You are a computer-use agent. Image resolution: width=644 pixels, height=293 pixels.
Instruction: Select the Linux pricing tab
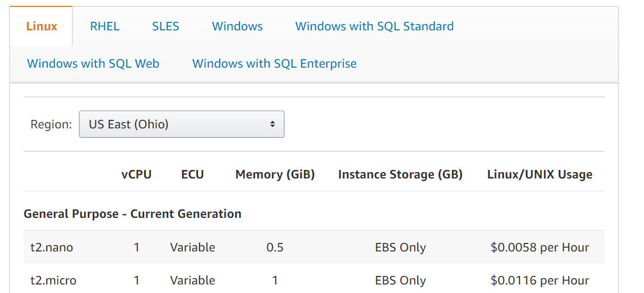coord(42,26)
